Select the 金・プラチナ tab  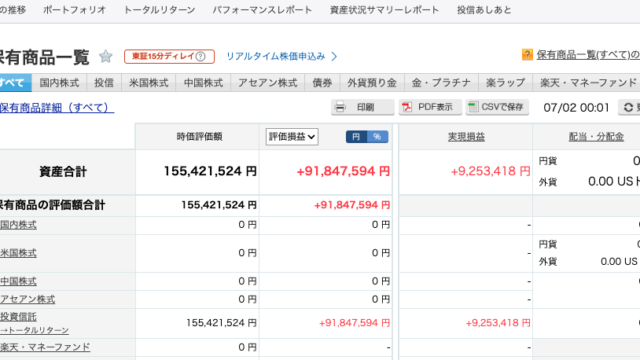coord(441,83)
